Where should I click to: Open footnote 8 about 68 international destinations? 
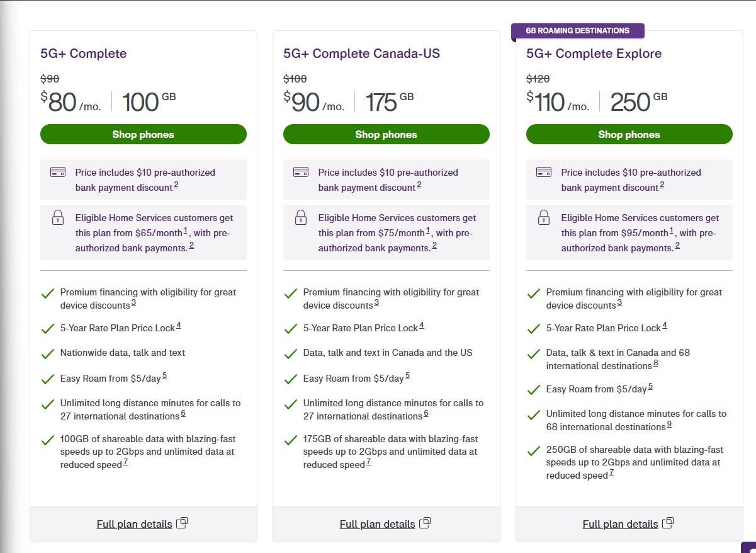(x=655, y=363)
